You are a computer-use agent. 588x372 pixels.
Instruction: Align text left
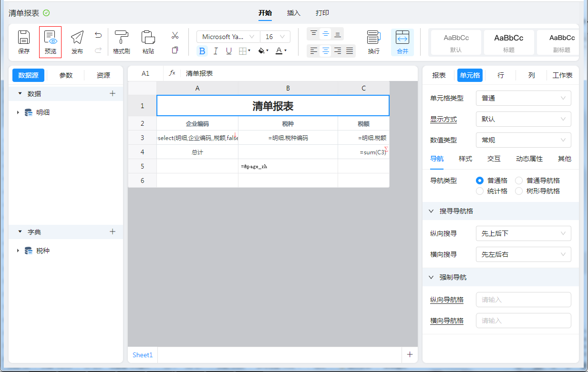pos(314,51)
